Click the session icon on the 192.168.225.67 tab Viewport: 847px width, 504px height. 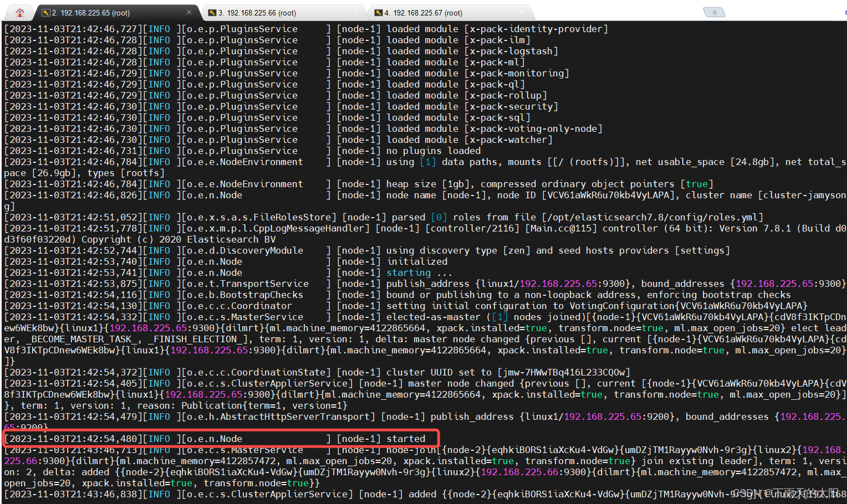tap(379, 13)
